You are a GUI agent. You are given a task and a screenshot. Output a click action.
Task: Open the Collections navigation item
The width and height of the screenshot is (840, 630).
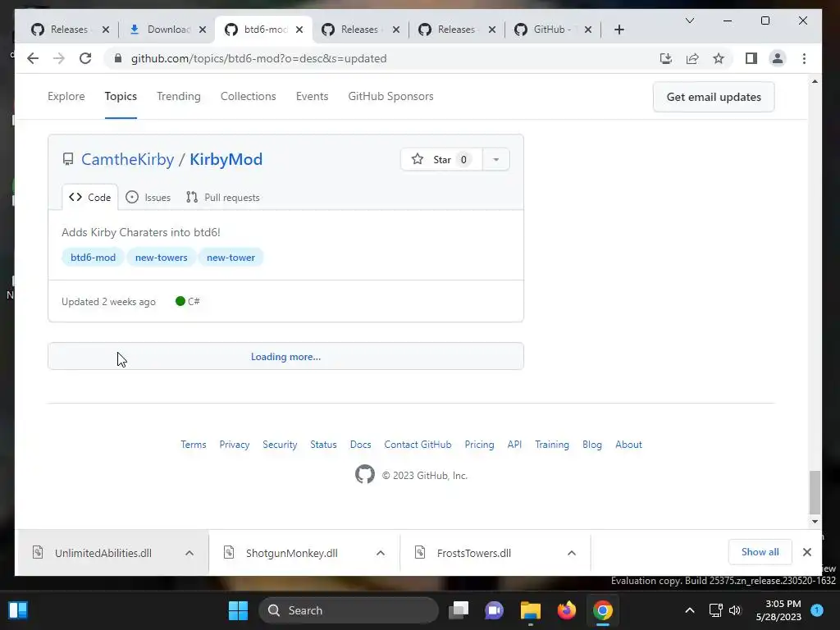248,97
